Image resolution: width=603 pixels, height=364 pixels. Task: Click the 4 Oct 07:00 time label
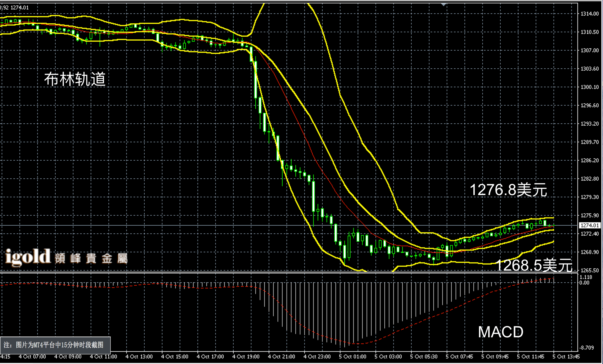click(x=32, y=356)
